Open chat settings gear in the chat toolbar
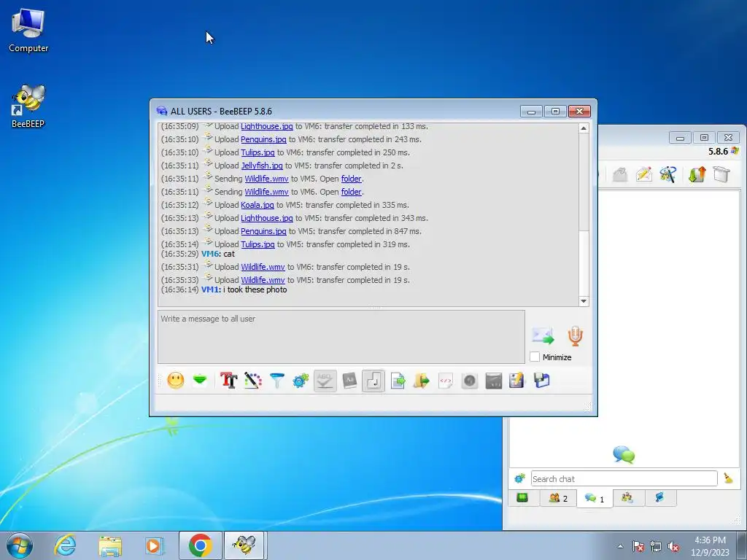The width and height of the screenshot is (747, 560). point(301,381)
